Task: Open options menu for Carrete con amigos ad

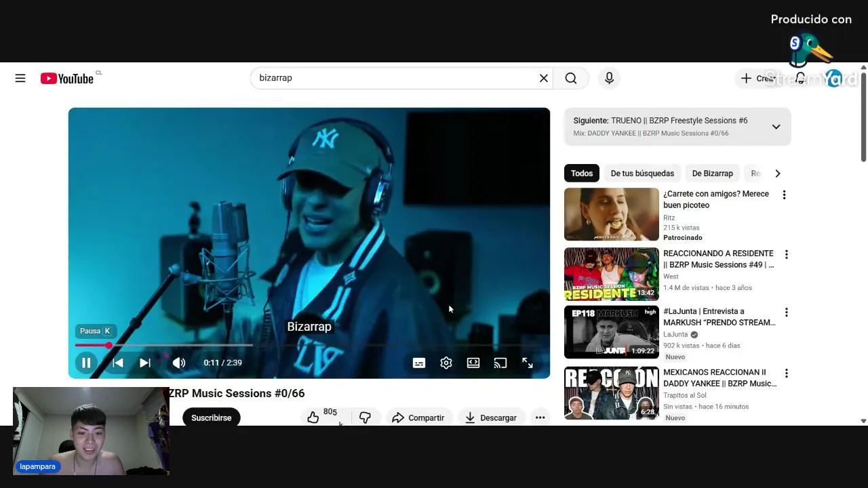Action: coord(784,195)
